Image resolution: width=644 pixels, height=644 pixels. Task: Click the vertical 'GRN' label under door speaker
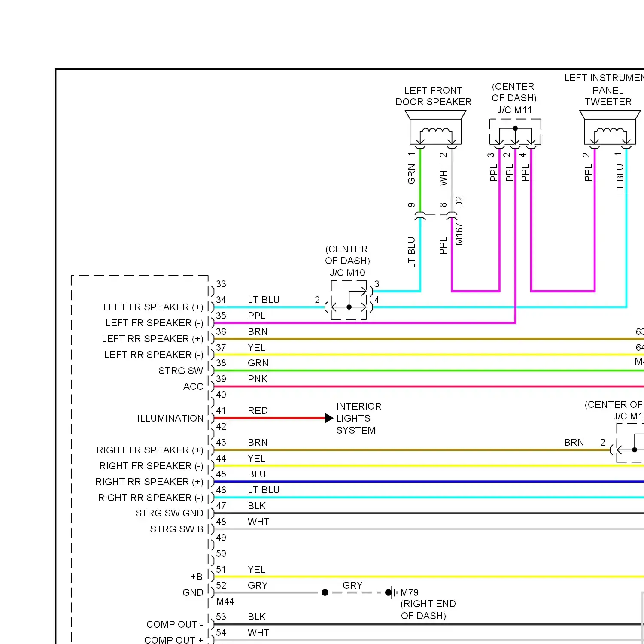(x=411, y=174)
